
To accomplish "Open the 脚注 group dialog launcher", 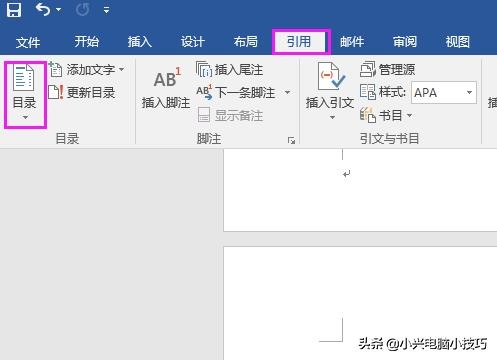I will click(x=291, y=140).
